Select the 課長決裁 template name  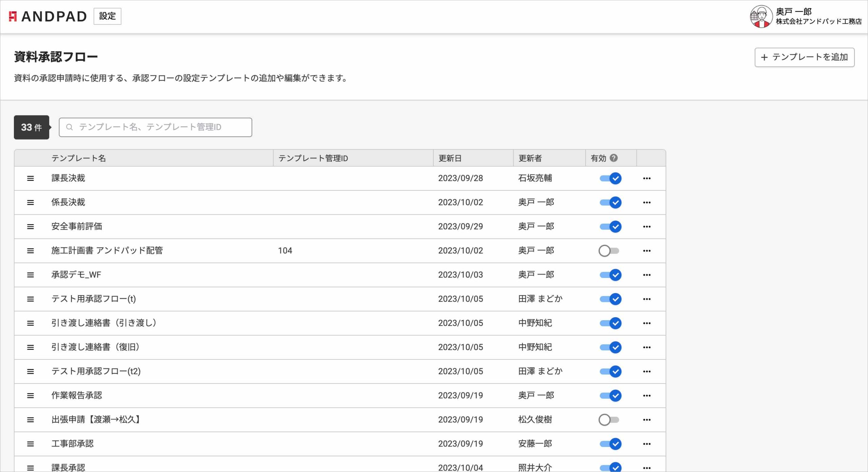(68, 178)
